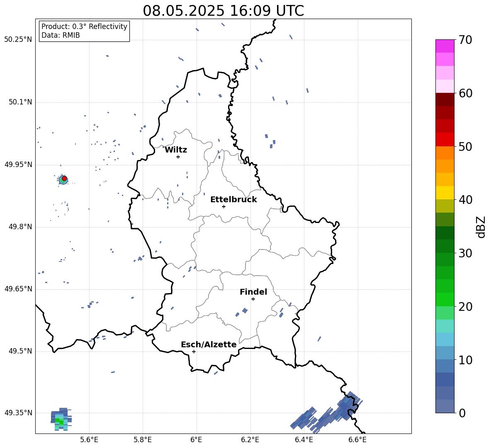The height and width of the screenshot is (448, 491).
Task: Click the colorbar tick value 50
Action: tap(465, 147)
